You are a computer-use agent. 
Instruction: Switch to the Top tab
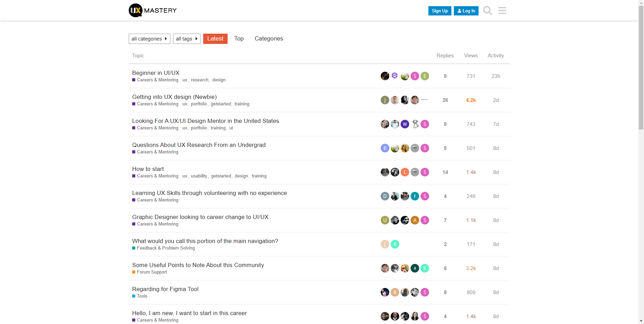239,38
